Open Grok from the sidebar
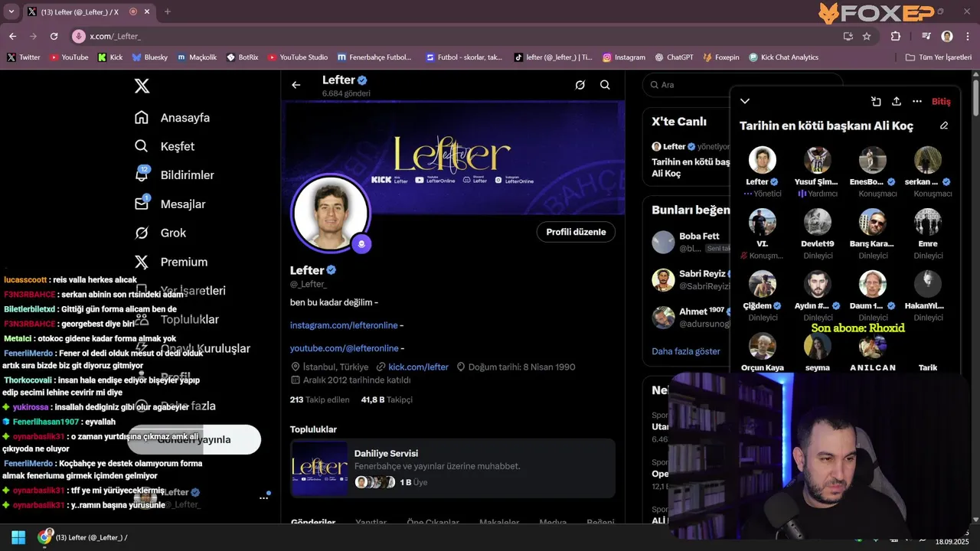This screenshot has height=551, width=980. pos(160,233)
